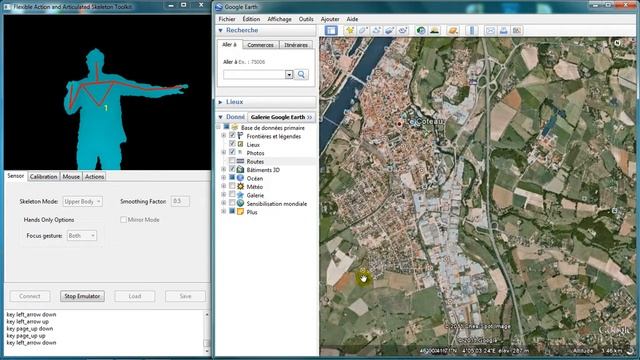Enable the Météo layer checkbox
640x360 pixels.
pyautogui.click(x=232, y=186)
